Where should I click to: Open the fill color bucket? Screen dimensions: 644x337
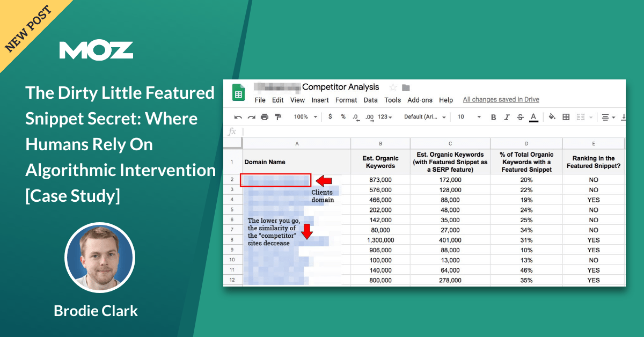(552, 117)
